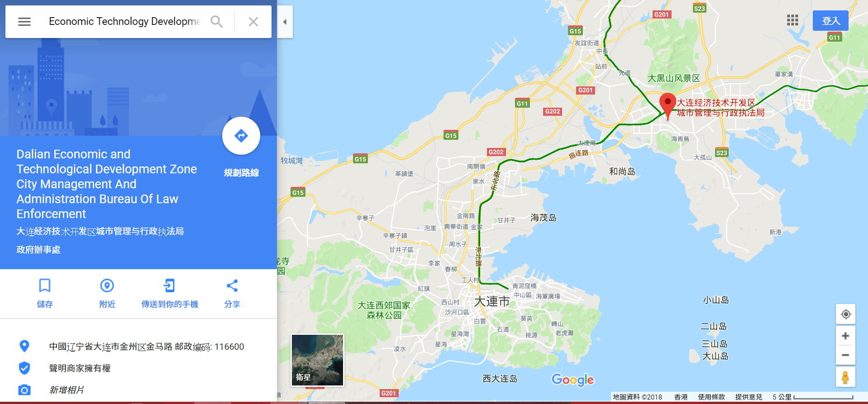868x404 pixels.
Task: Send location to your phone
Action: pos(170,294)
